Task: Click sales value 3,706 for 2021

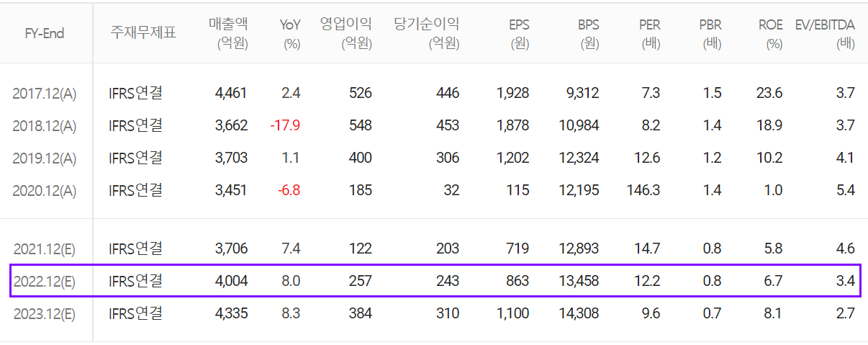Action: [231, 248]
